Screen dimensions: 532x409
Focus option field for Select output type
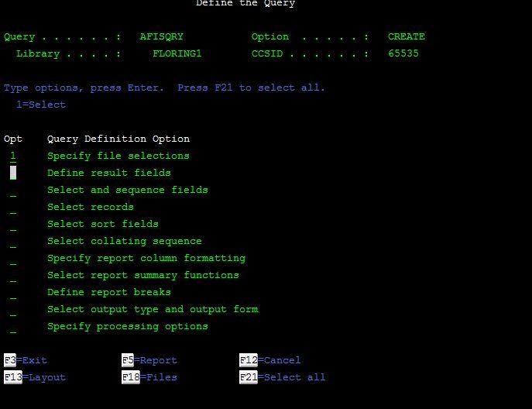tap(13, 309)
